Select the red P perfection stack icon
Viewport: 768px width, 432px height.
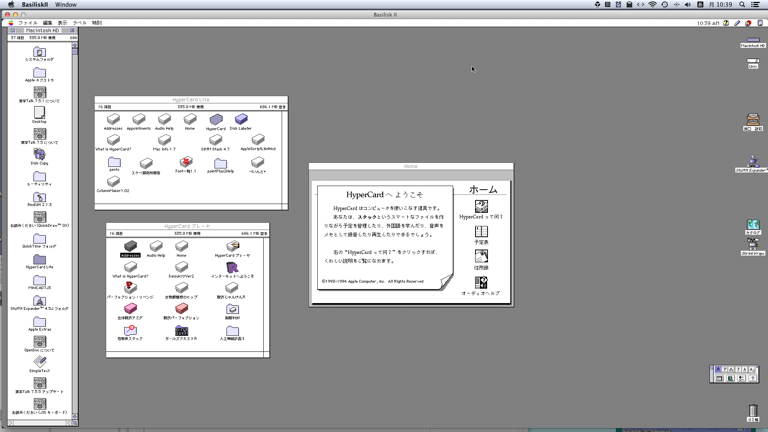(x=130, y=288)
